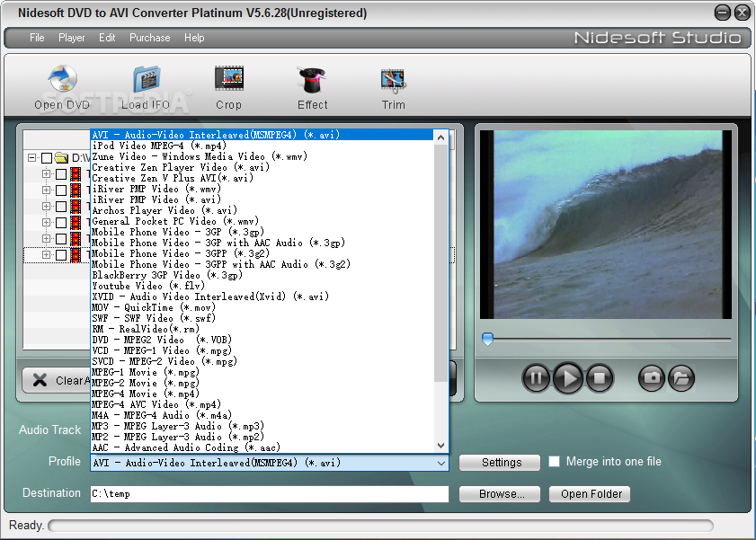Select General Pocket PC Video profile

point(262,221)
